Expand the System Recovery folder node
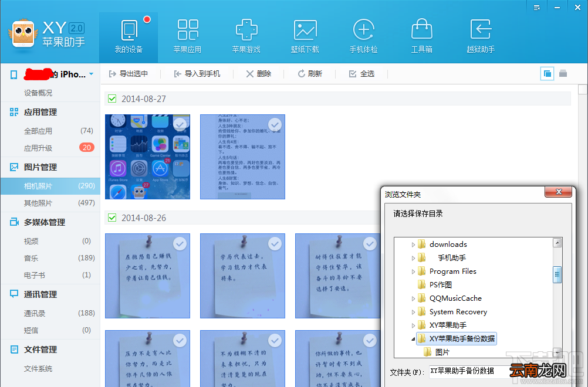Screen dimensions: 588x387 [413, 312]
